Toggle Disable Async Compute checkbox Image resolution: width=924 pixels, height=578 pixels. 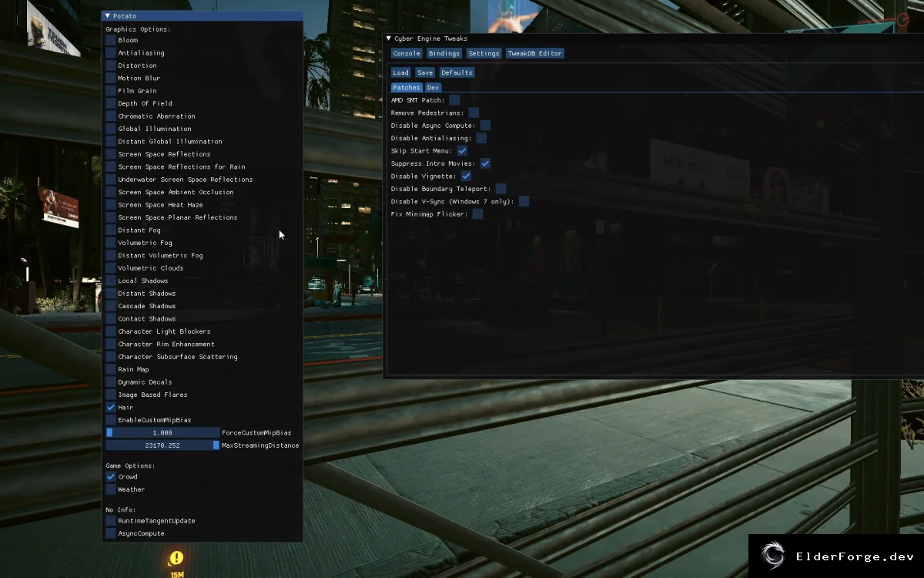tap(485, 126)
